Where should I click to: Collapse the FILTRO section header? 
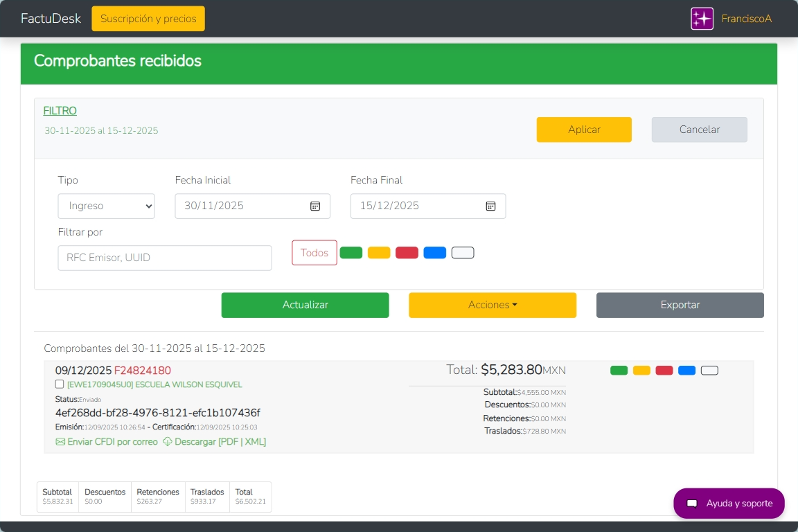tap(60, 111)
